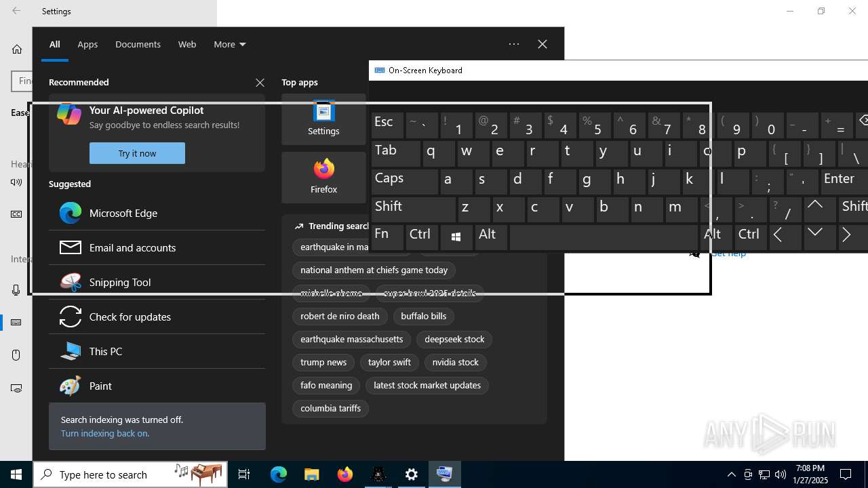Screen dimensions: 868x488
Task: Open volume control in system tray
Action: coord(781,474)
